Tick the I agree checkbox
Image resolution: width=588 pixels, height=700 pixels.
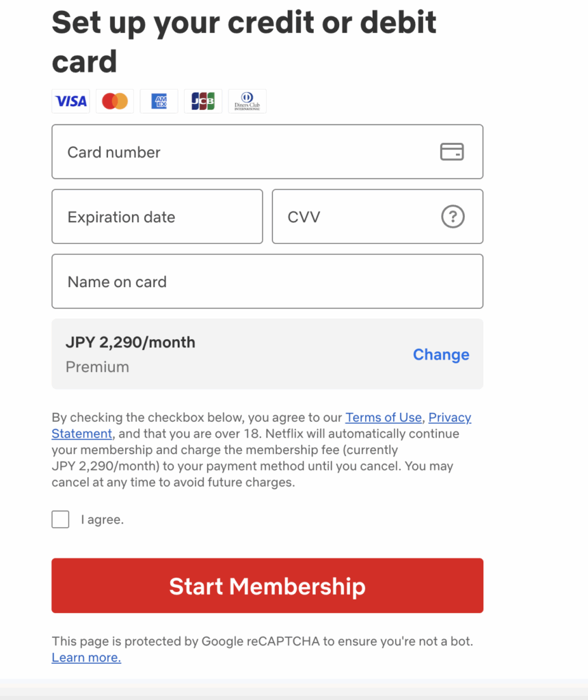coord(61,520)
